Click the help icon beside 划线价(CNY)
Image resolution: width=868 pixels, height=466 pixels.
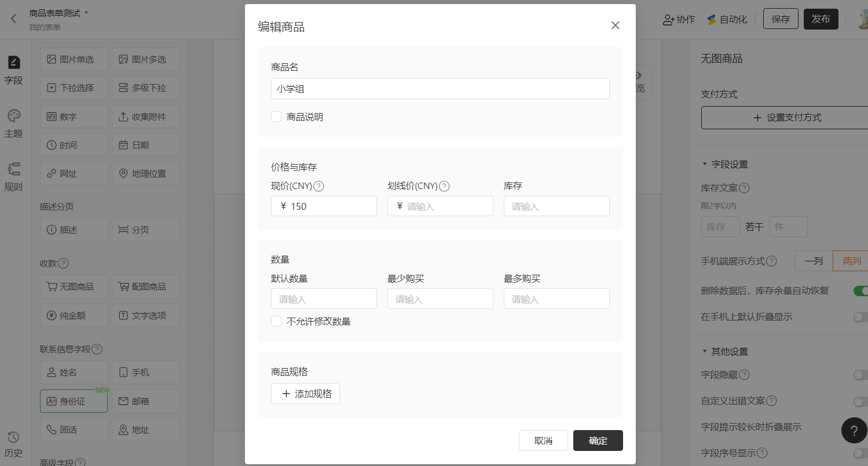click(444, 186)
